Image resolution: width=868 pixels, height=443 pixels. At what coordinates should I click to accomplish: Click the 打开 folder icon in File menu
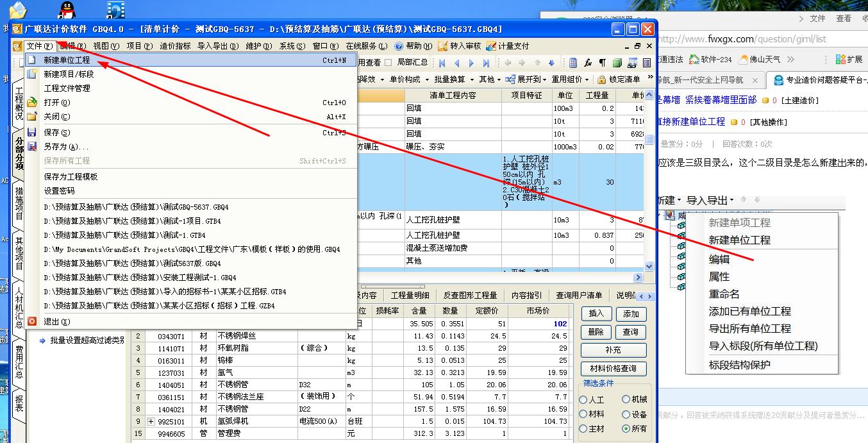(x=32, y=103)
